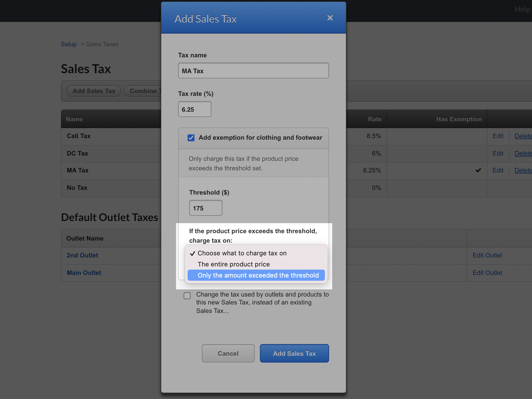Enable change tax used by outlets checkbox
532x399 pixels.
pos(187,295)
